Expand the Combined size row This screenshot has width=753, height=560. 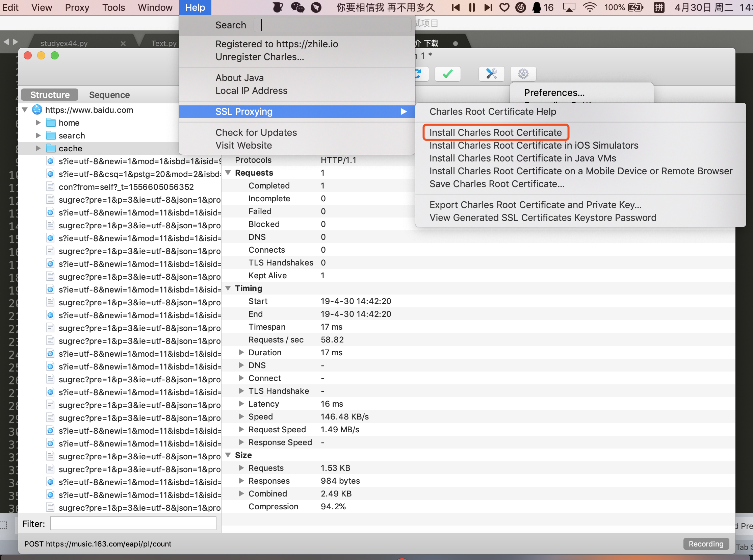[241, 493]
